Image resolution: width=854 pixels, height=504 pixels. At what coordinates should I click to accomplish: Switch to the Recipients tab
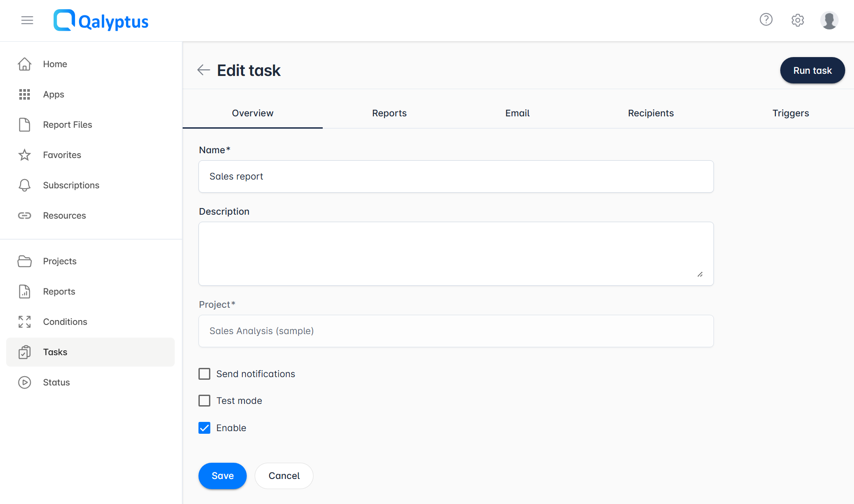[x=651, y=113]
